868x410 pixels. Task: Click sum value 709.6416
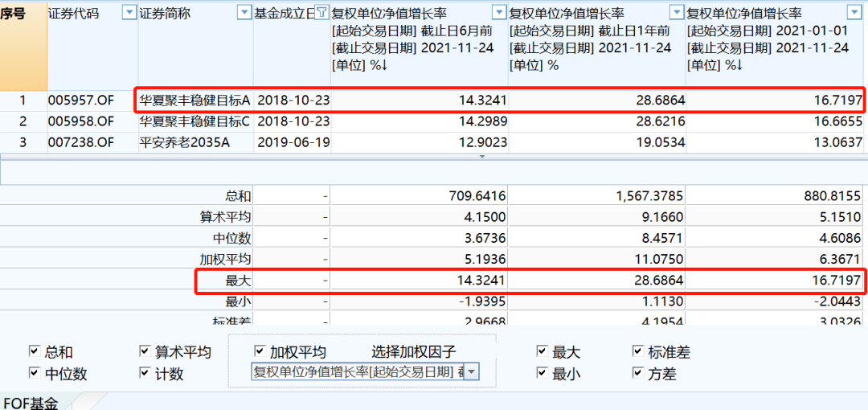point(477,196)
